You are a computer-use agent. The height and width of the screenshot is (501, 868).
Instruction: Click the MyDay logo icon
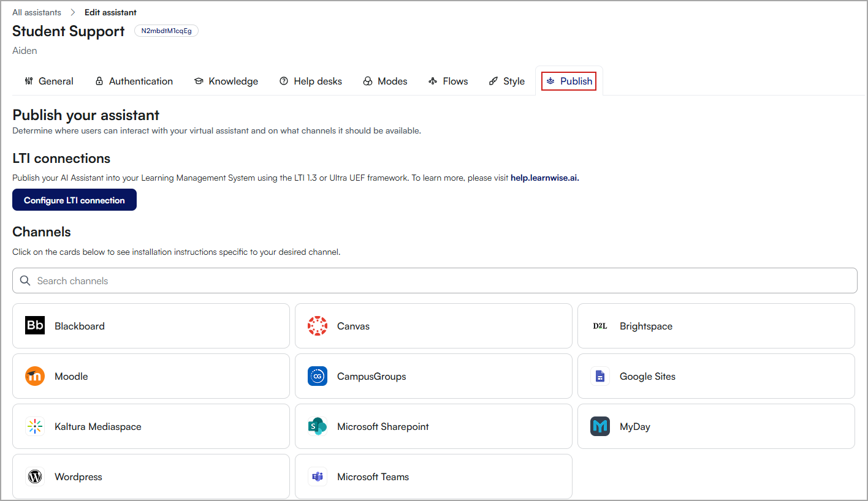coord(600,426)
